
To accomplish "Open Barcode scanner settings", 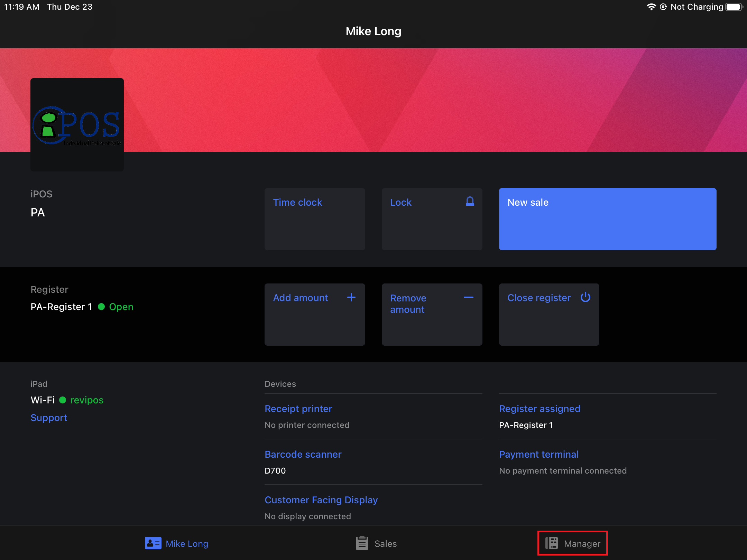I will [x=303, y=454].
